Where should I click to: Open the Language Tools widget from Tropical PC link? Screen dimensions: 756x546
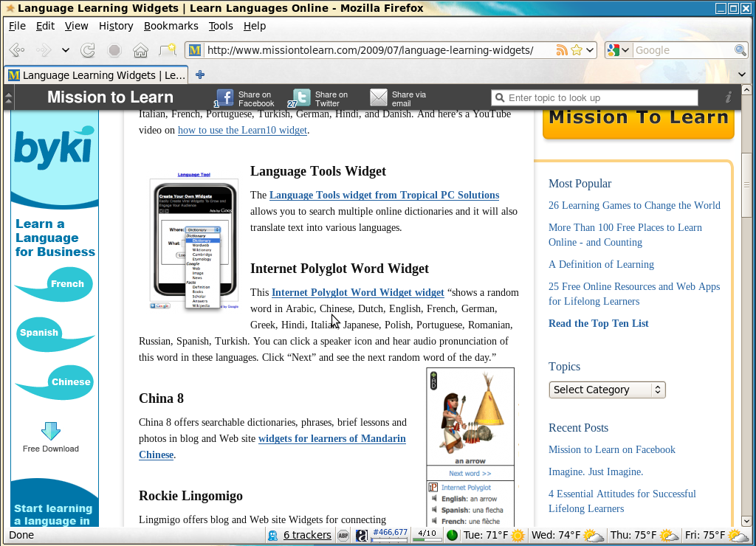pyautogui.click(x=384, y=195)
